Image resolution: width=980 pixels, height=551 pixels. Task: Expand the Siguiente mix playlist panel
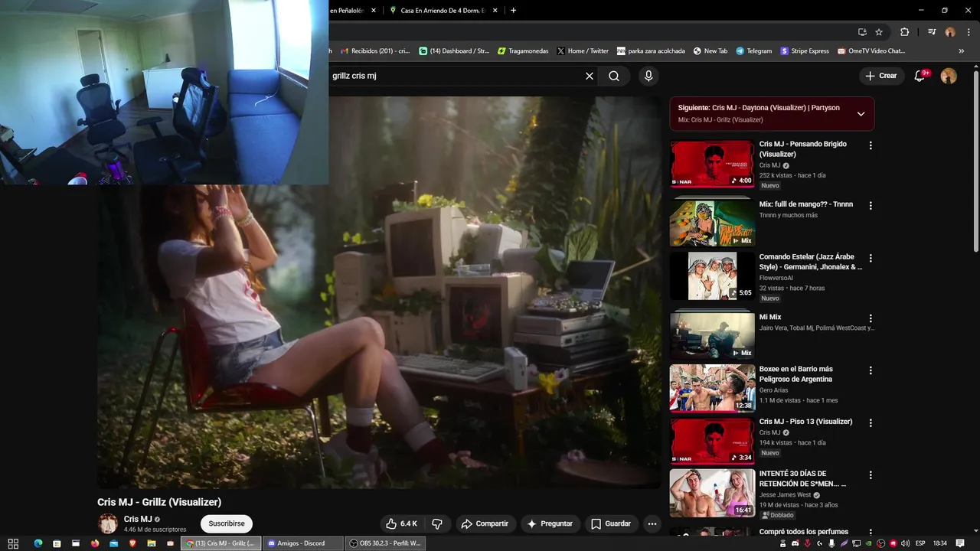click(x=861, y=114)
